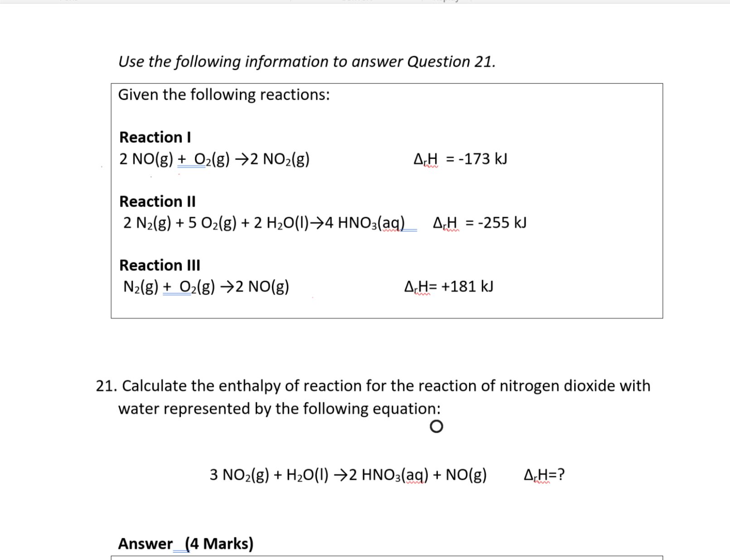Click the target equation starting with 3 NO₂(g)
Viewport: 730px width, 560px height.
[x=348, y=475]
